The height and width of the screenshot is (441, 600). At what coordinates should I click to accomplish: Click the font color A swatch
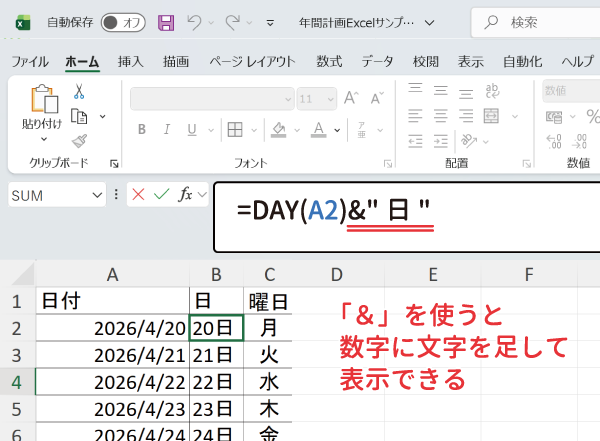317,129
